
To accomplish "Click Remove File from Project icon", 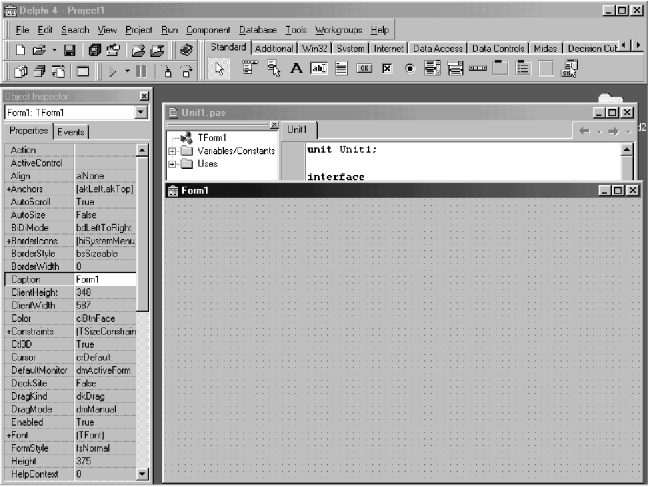I will coord(157,50).
